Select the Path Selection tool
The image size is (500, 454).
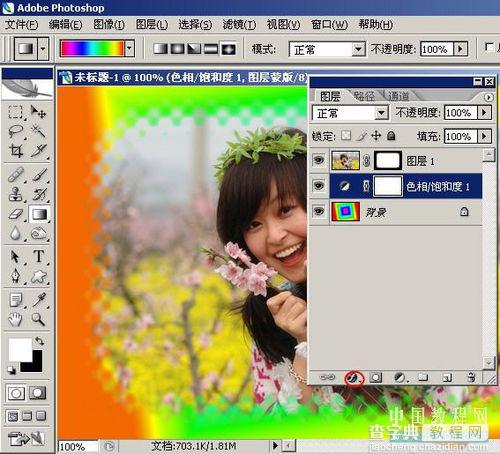[x=16, y=257]
